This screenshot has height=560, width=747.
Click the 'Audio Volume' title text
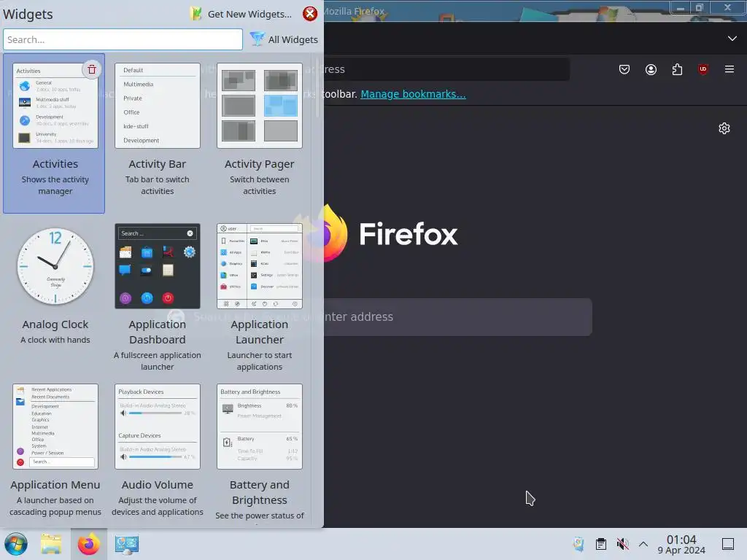(158, 485)
